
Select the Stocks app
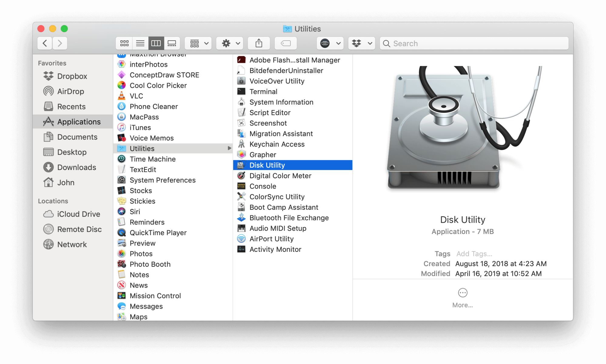pos(172,190)
